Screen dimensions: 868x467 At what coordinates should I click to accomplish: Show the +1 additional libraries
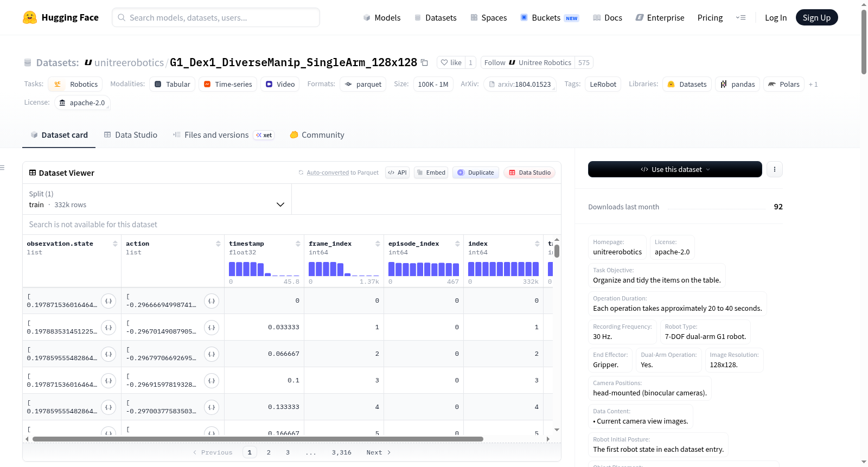click(813, 84)
